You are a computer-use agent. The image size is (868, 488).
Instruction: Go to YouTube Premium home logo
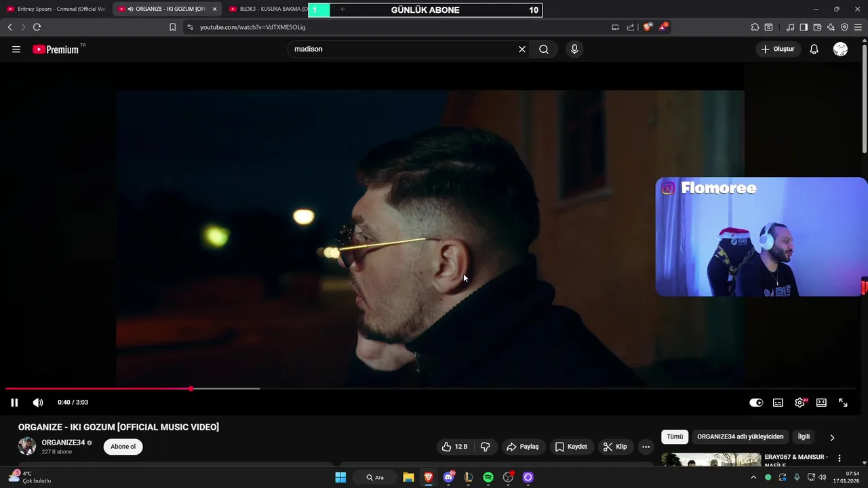(x=56, y=49)
